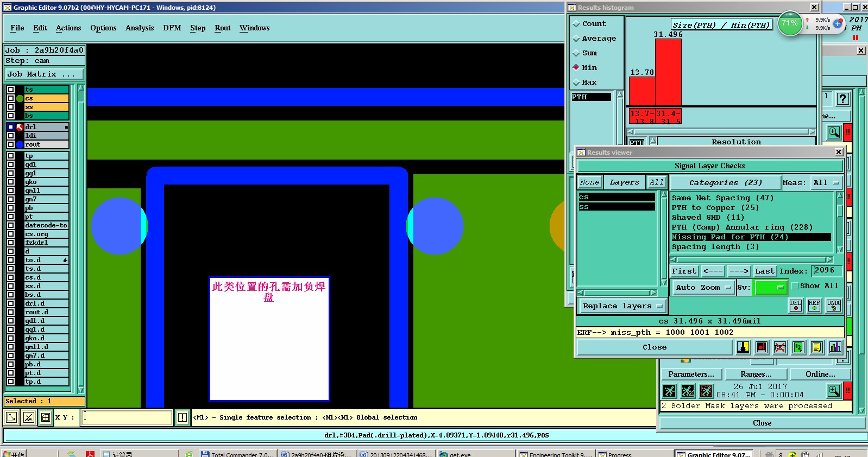Toggle visibility checkbox for ldi layer

tap(11, 136)
